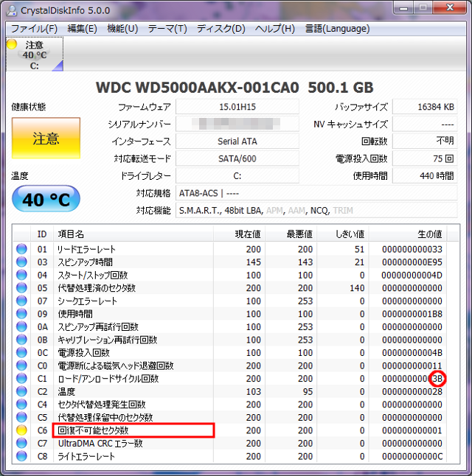Open the テーマ(T) menu
Screen dimensions: 472x476
point(167,29)
